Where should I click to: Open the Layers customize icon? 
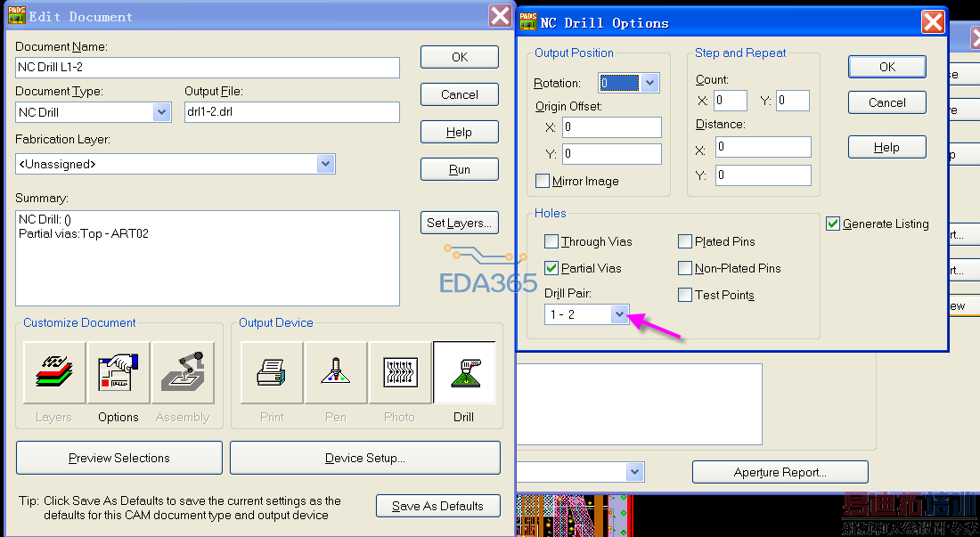pos(54,373)
